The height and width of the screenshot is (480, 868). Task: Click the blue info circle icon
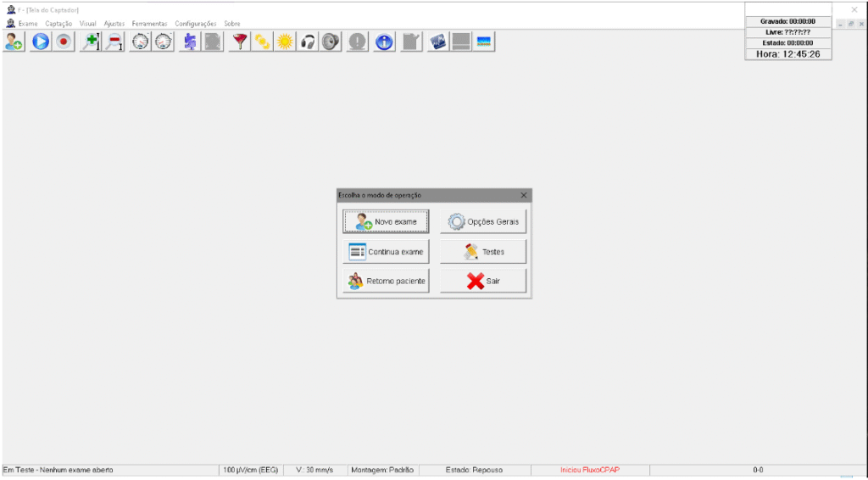click(384, 42)
